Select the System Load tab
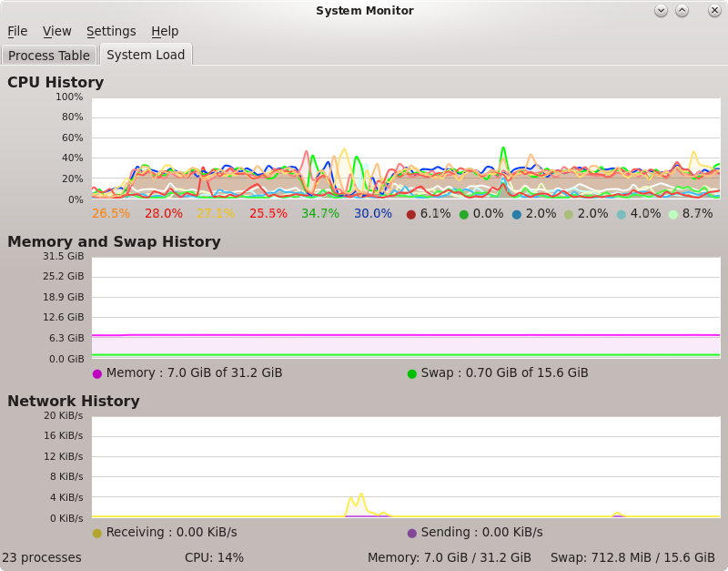The image size is (728, 571). (146, 55)
